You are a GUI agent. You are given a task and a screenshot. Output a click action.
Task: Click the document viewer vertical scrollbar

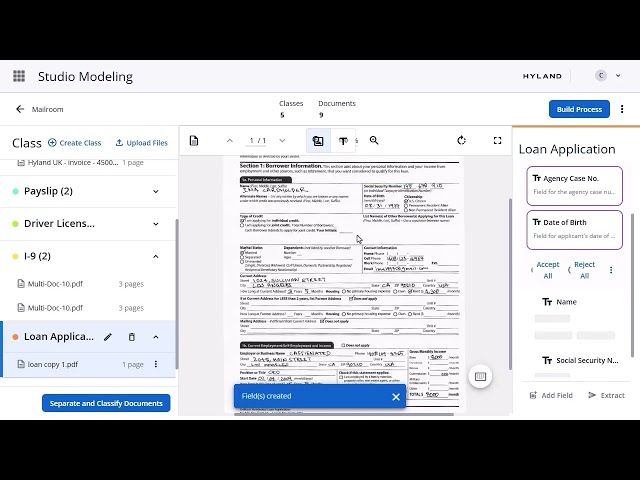pos(510,284)
